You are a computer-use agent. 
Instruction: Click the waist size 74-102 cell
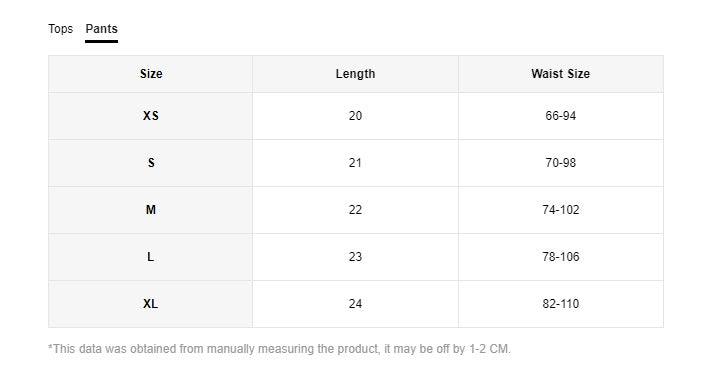click(561, 210)
